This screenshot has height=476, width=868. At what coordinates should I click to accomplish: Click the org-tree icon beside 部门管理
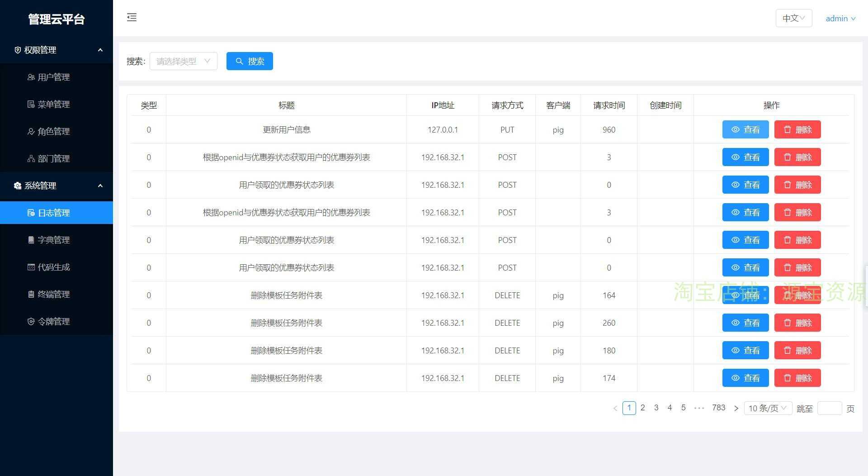point(31,158)
